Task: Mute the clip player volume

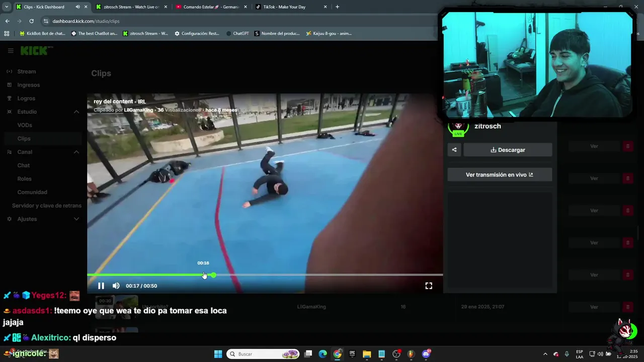Action: coord(116,286)
